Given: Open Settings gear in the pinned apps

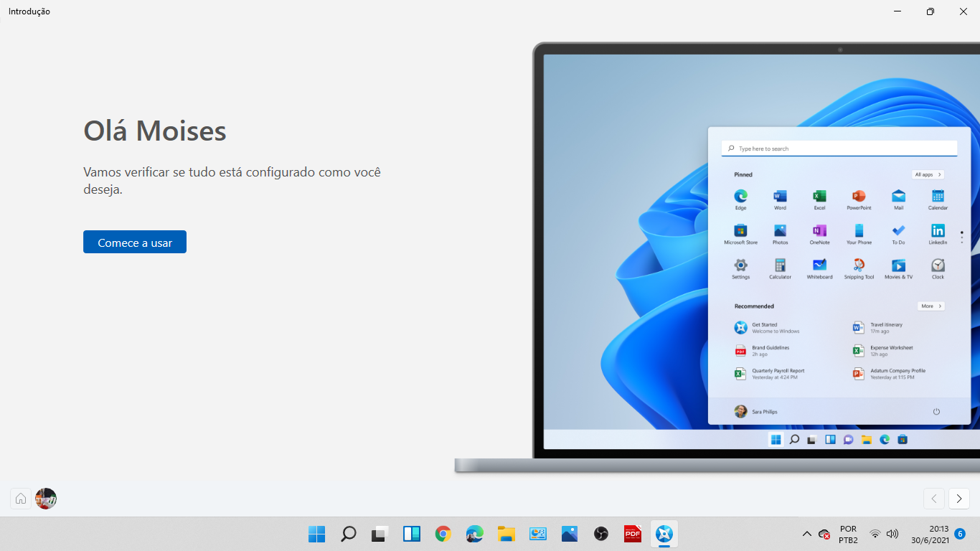Looking at the screenshot, I should pyautogui.click(x=740, y=266).
